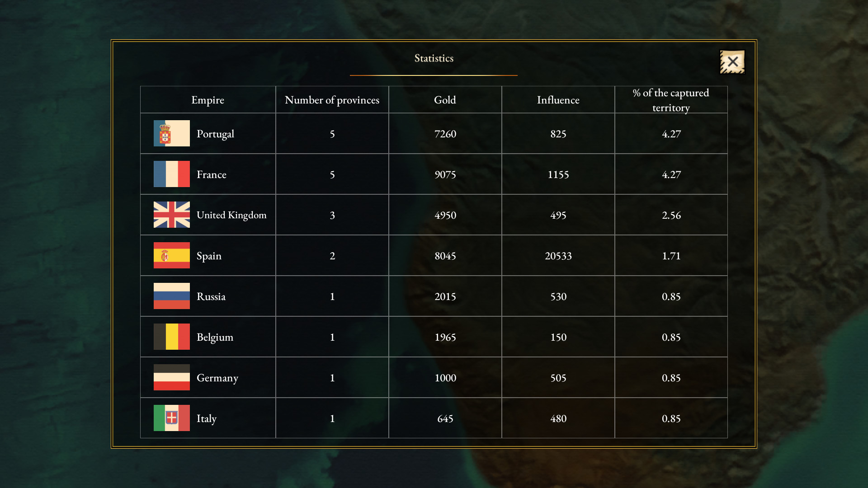This screenshot has height=488, width=868.
Task: Select the Russia flag icon
Action: pos(171,296)
